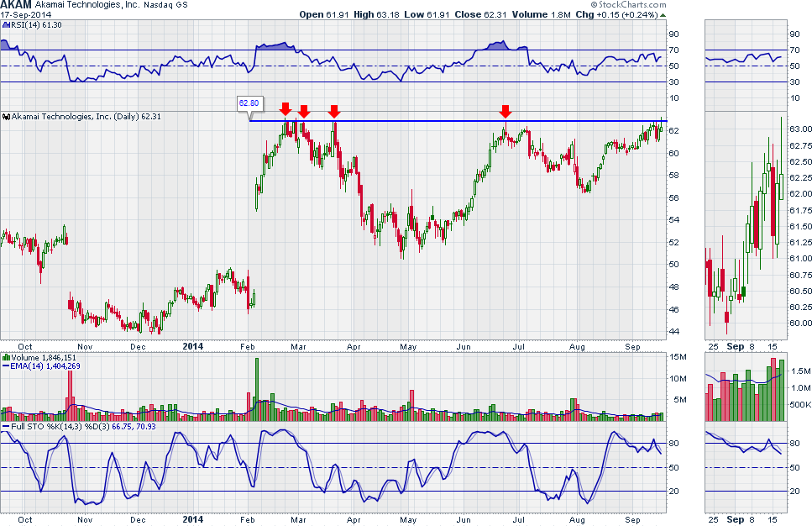Click the tall green February volume spike bar
The image size is (812, 526).
[x=258, y=389]
